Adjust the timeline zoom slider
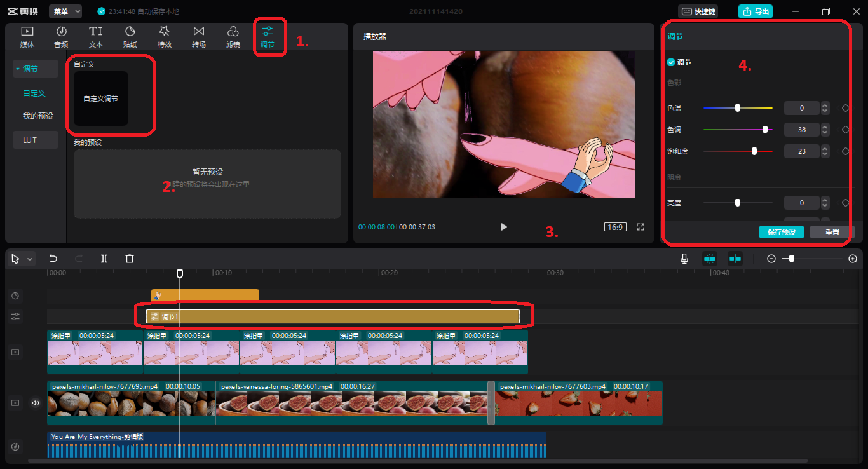 click(x=813, y=259)
